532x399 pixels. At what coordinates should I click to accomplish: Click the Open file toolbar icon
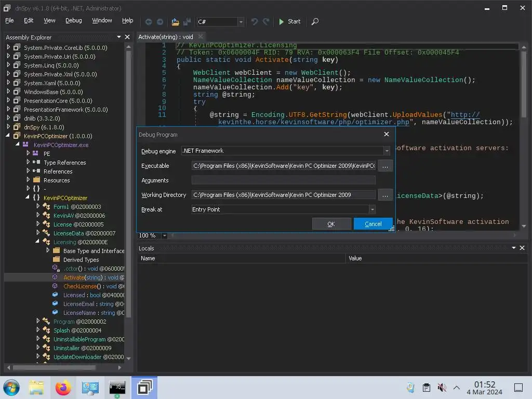(x=175, y=22)
